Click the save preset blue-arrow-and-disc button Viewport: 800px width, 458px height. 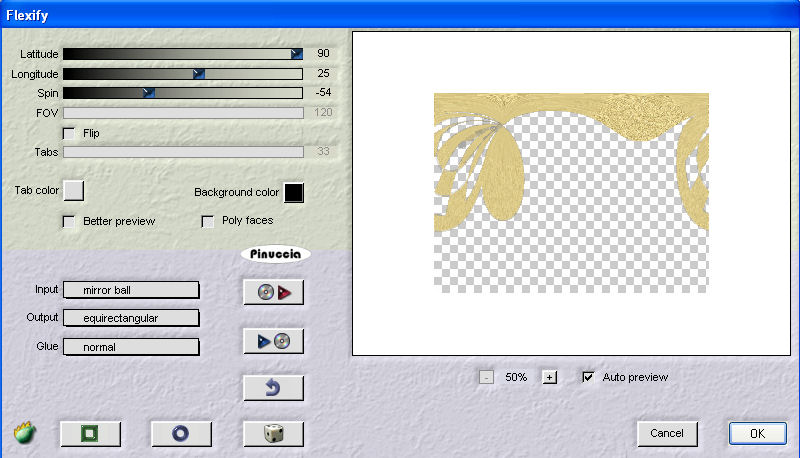pyautogui.click(x=273, y=341)
